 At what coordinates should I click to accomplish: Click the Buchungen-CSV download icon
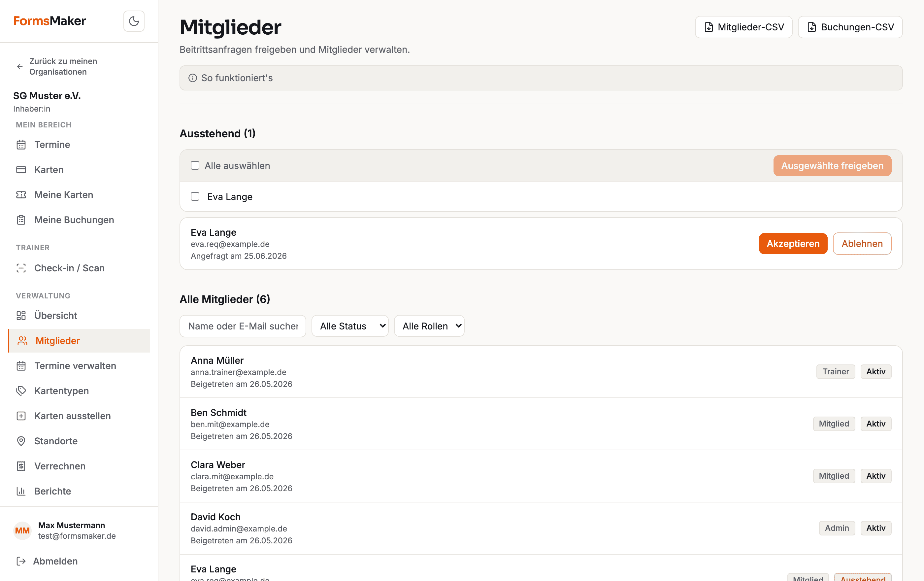pyautogui.click(x=811, y=27)
